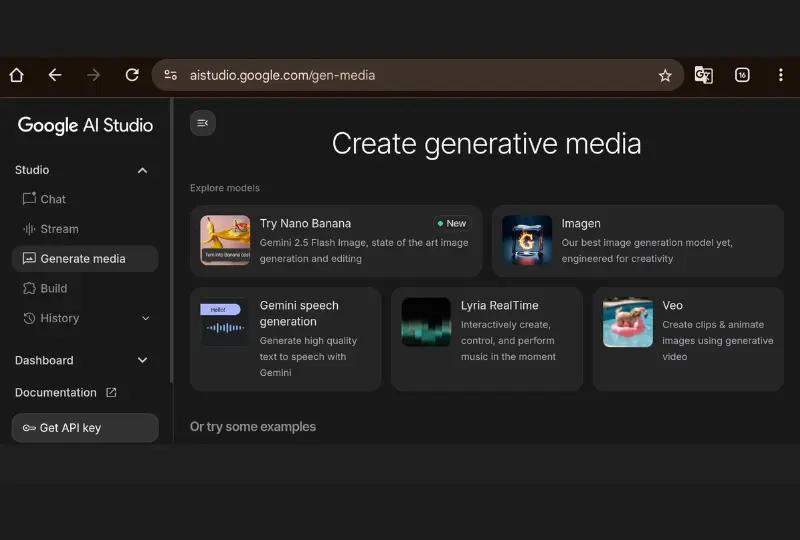
Task: Click the Get API key button
Action: [85, 428]
